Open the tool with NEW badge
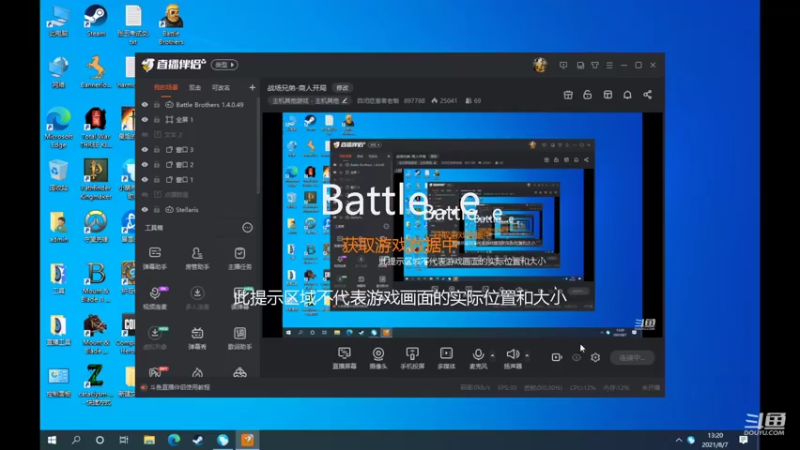The width and height of the screenshot is (800, 450). click(155, 338)
